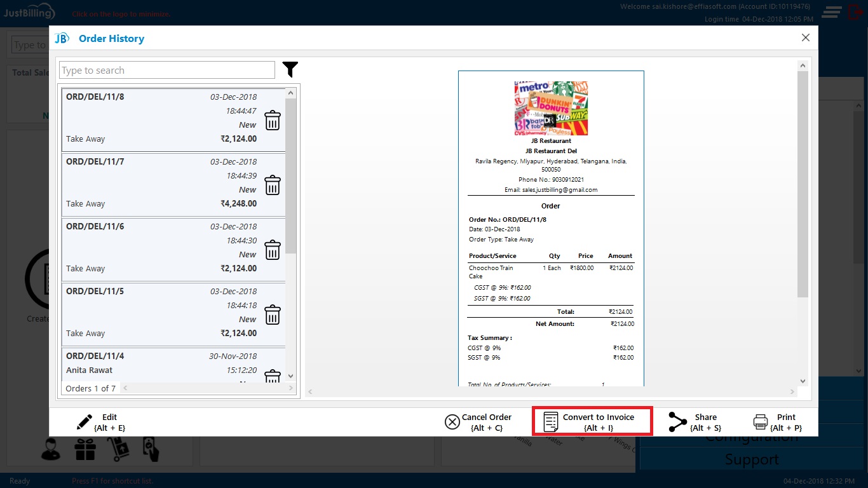
Task: Delete order ORD/DEL/11/5 with trash icon
Action: pyautogui.click(x=273, y=315)
